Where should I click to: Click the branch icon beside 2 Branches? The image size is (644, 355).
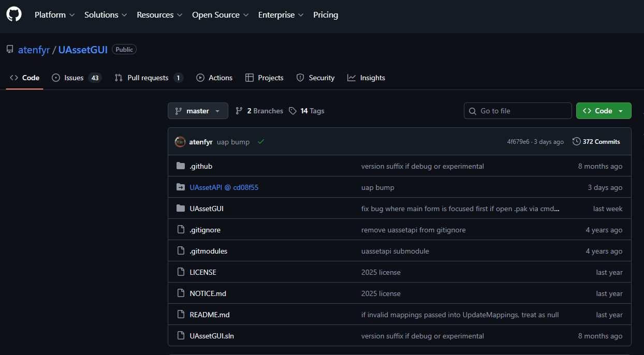[239, 111]
